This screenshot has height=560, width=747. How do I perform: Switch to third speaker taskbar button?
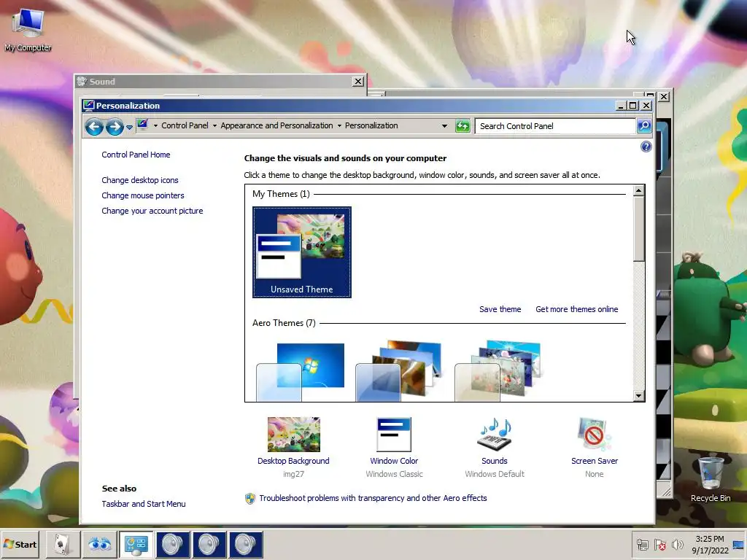(245, 545)
